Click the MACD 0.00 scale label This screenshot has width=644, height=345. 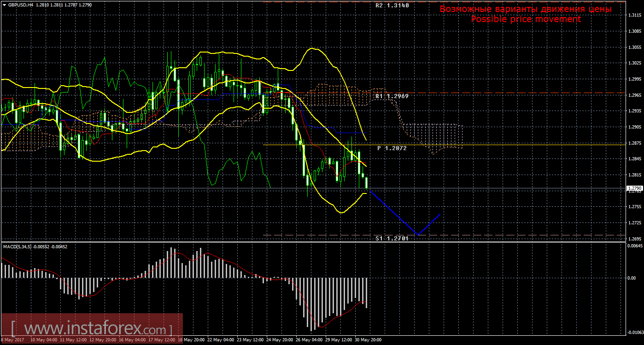pyautogui.click(x=632, y=278)
